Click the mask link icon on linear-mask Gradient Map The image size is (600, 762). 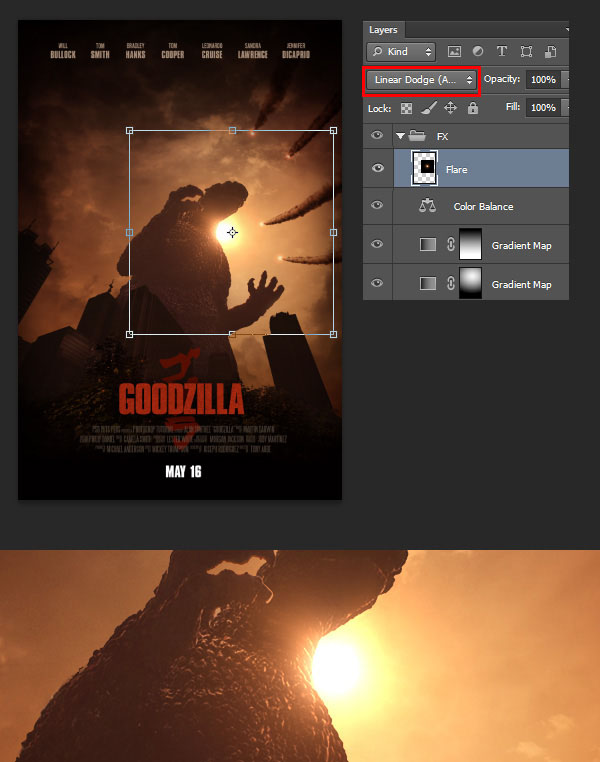451,244
